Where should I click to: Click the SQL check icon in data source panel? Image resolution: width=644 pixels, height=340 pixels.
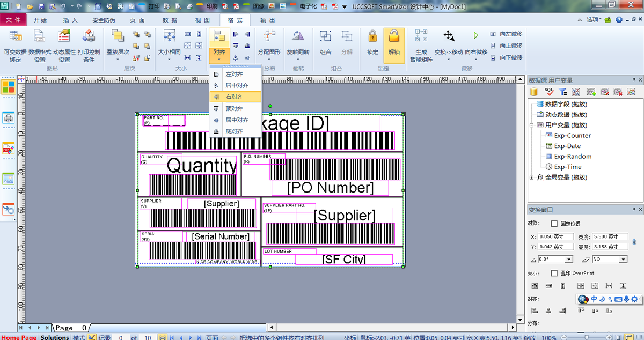(549, 92)
